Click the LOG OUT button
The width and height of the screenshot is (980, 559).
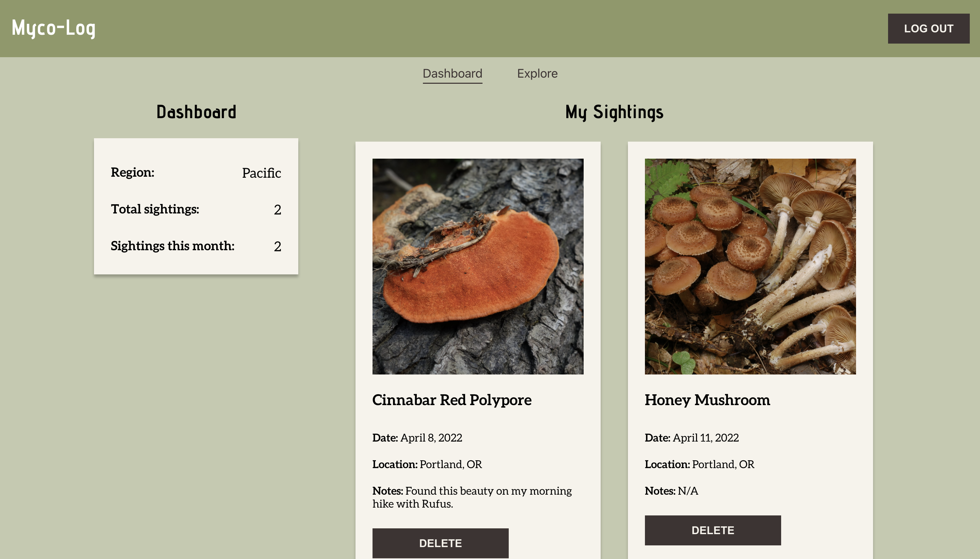tap(929, 28)
